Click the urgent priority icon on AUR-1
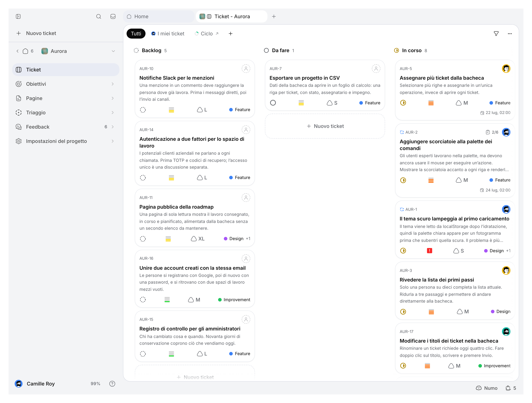532x403 pixels. (429, 251)
